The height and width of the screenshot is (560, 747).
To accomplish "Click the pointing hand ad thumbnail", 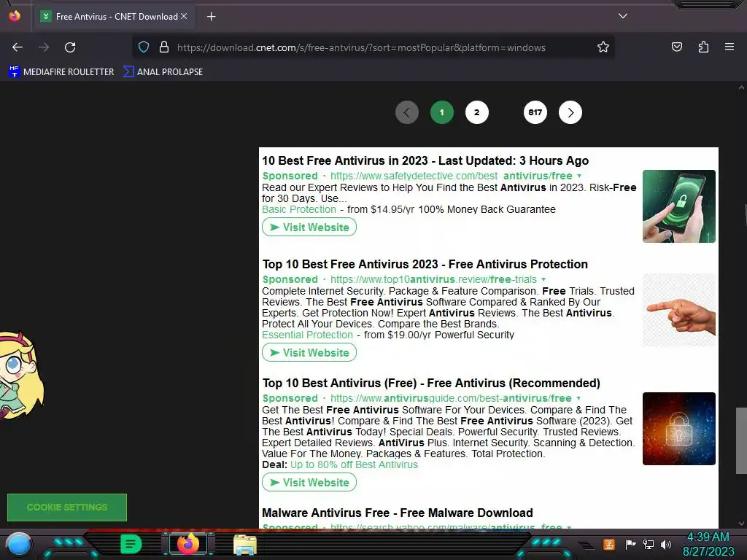I will click(679, 310).
